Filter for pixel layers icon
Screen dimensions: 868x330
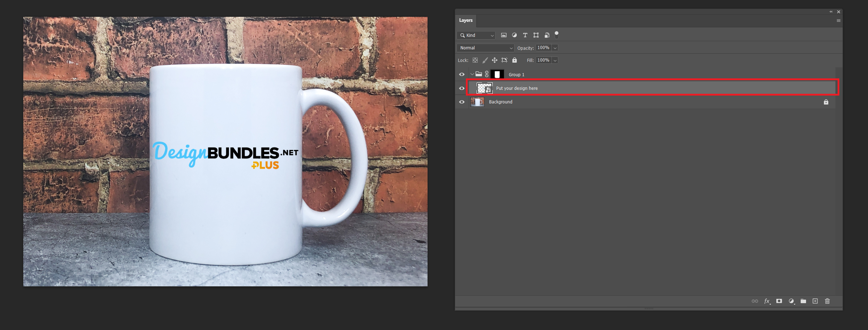pos(504,35)
